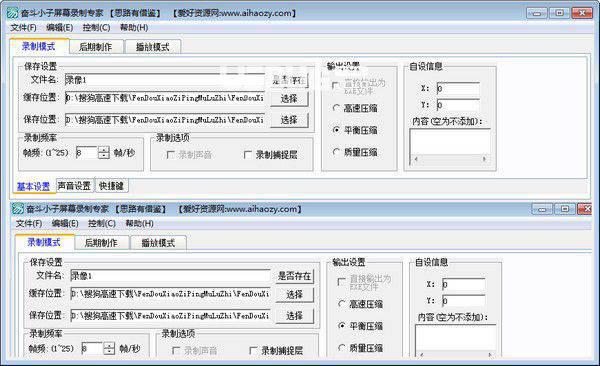Select 质量压缩 radio in the top window

(x=336, y=152)
